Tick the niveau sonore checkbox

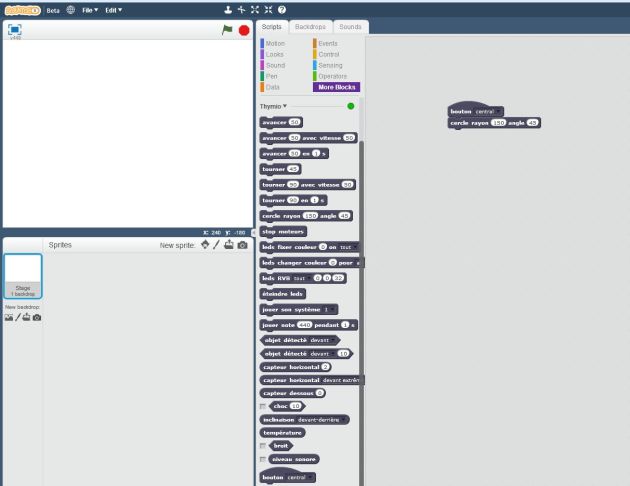tap(263, 459)
